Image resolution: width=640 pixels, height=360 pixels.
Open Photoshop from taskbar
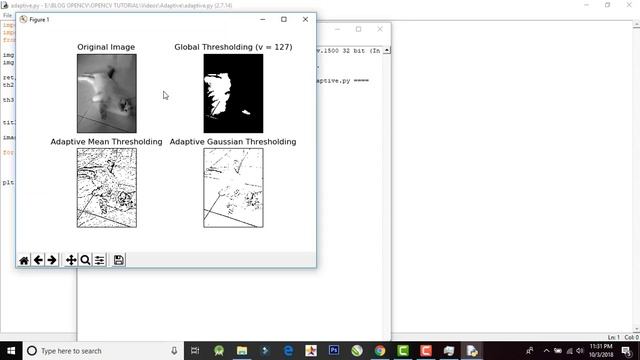334,351
